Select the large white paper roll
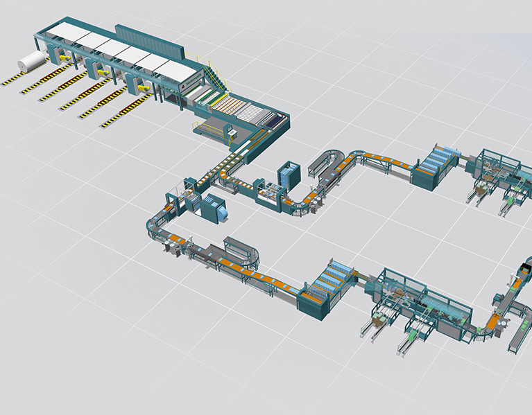 [x=31, y=62]
